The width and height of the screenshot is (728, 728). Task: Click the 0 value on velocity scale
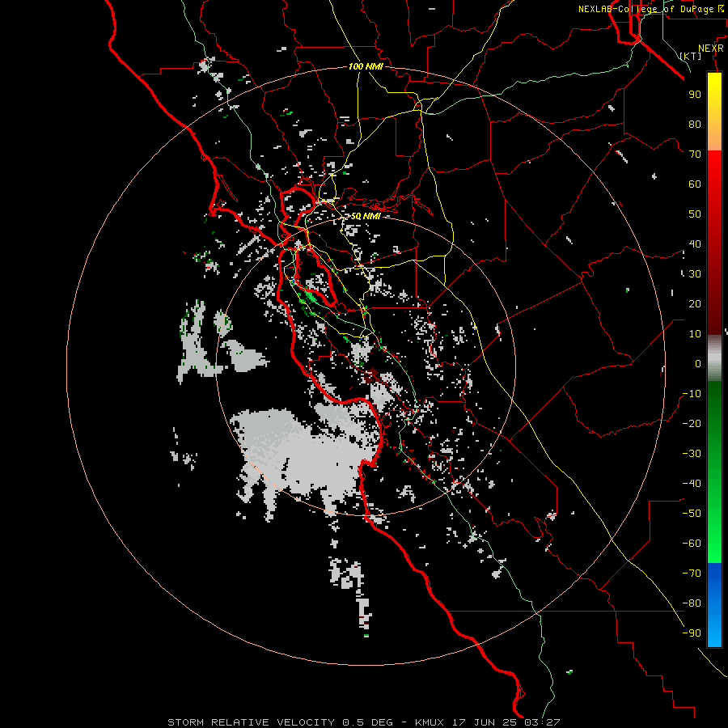tap(698, 363)
